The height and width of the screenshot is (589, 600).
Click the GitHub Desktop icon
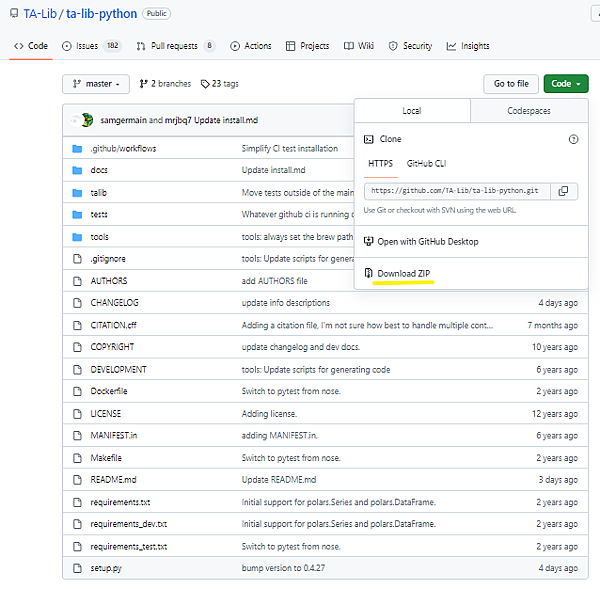click(368, 241)
